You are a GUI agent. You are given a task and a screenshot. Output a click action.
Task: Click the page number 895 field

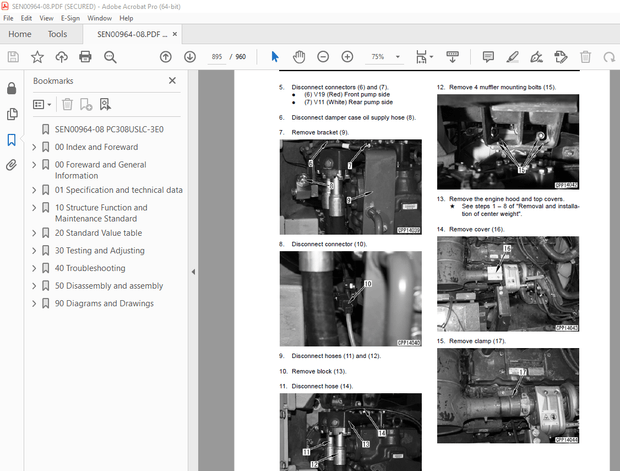click(217, 57)
